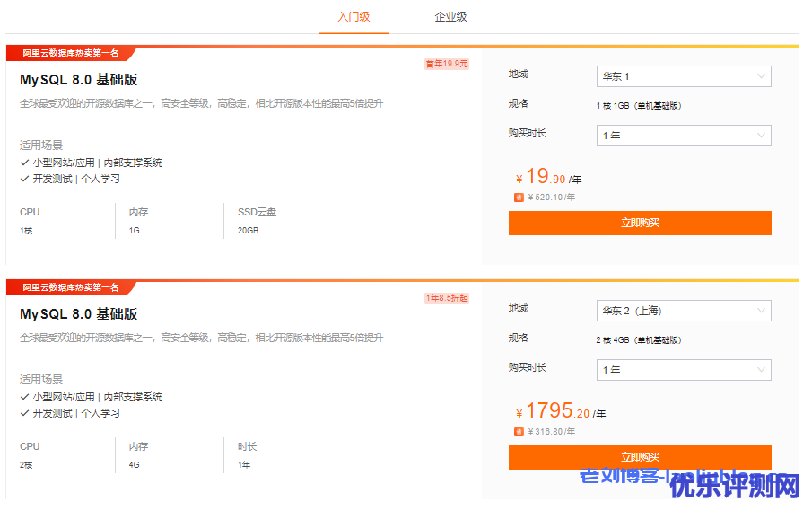Click the hot-seller badge on the first card
812x510 pixels.
point(70,54)
